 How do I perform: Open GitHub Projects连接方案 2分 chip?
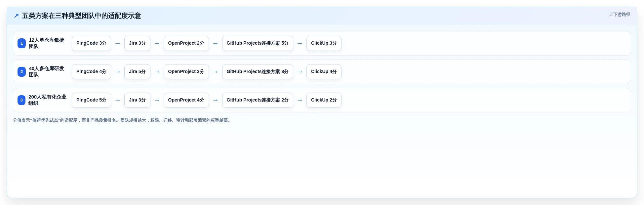click(258, 100)
